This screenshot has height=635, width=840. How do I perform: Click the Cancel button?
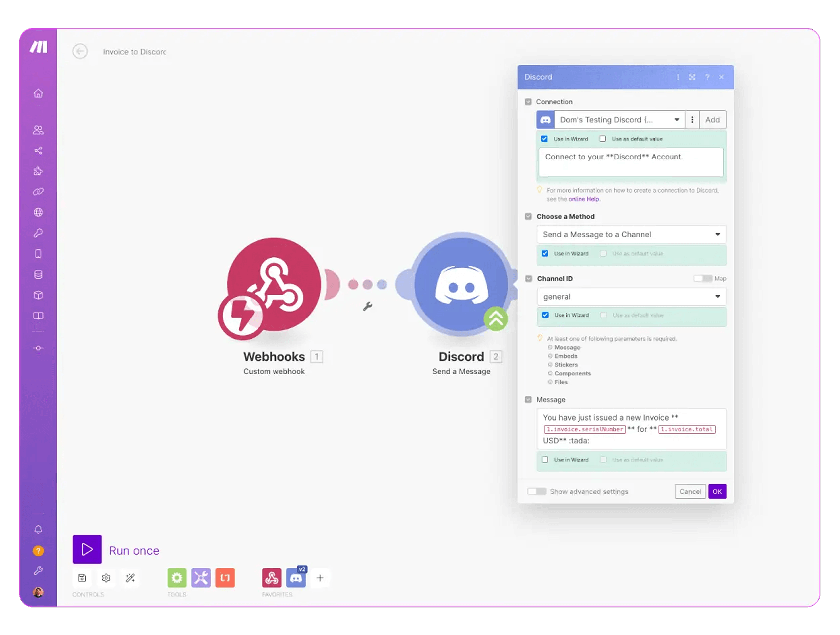coord(690,491)
